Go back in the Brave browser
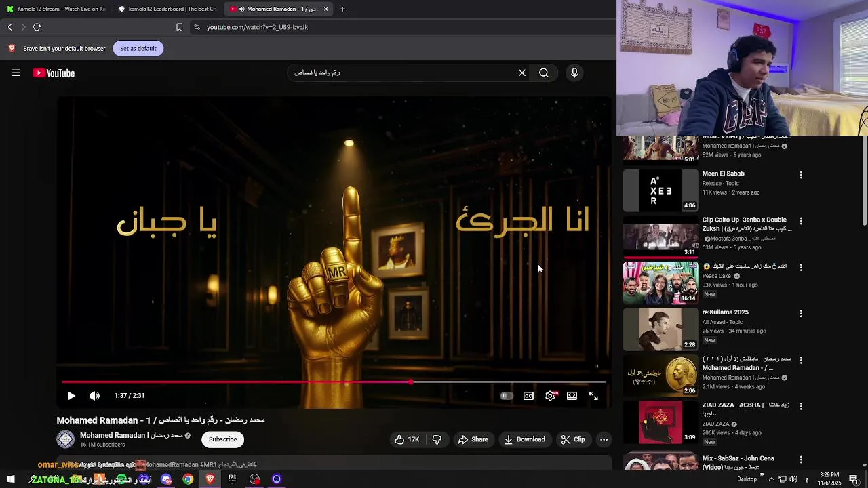The image size is (868, 488). click(10, 27)
